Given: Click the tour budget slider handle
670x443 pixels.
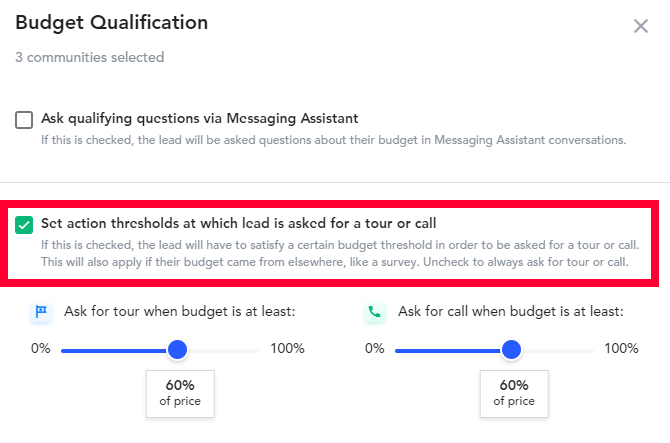Looking at the screenshot, I should (177, 350).
